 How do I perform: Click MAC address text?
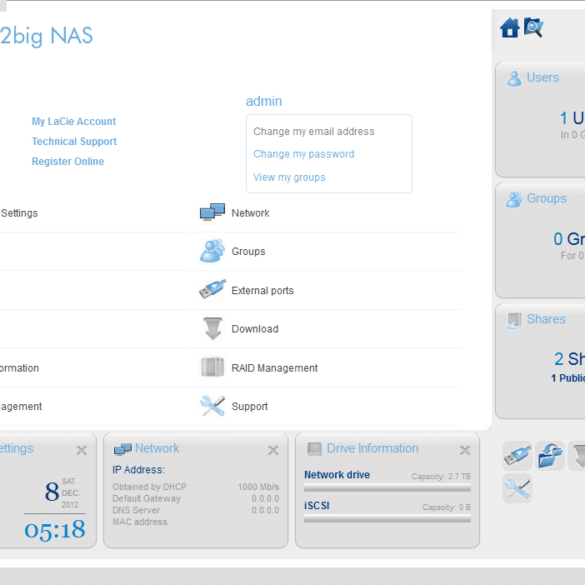[x=140, y=522]
